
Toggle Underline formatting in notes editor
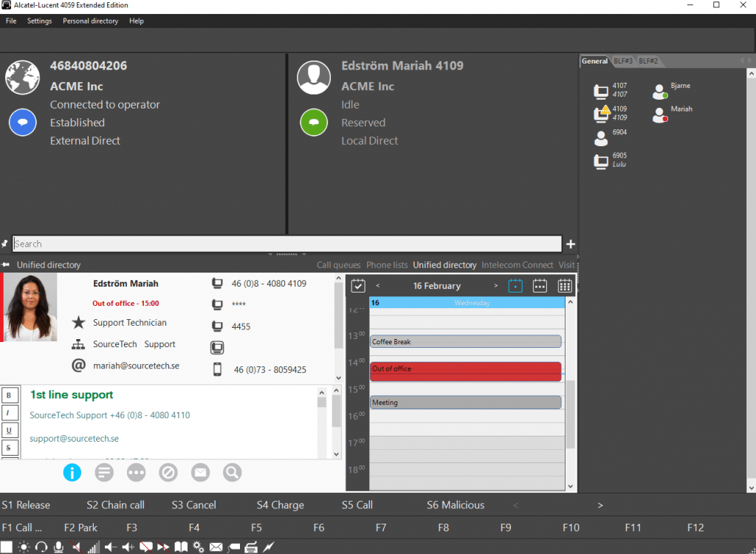point(9,430)
